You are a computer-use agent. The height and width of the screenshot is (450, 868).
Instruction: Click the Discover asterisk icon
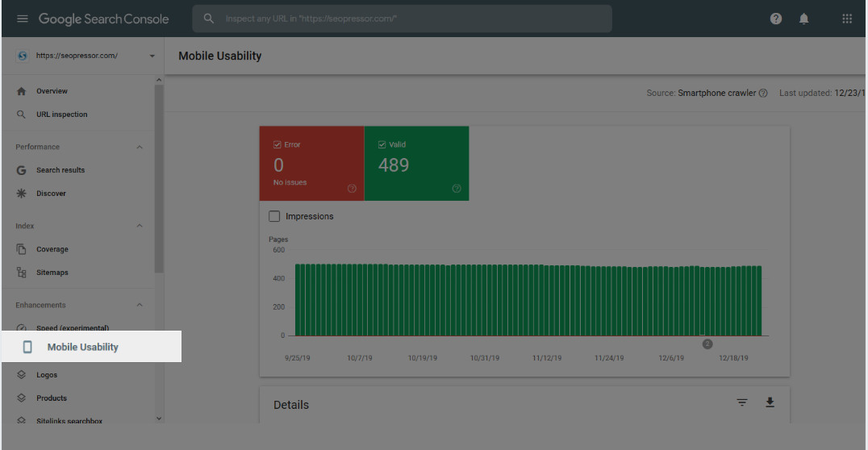pos(21,194)
